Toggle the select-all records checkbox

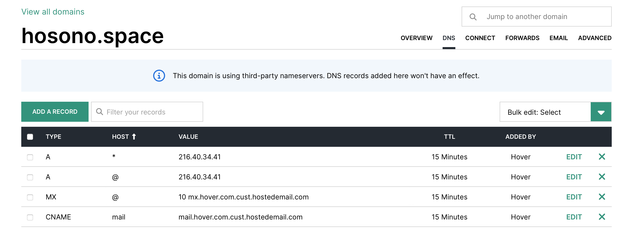[x=30, y=137]
